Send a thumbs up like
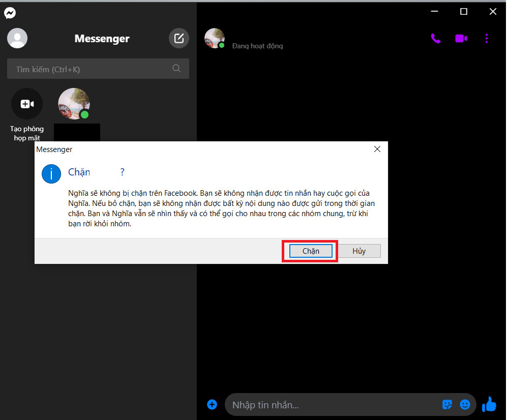Image resolution: width=508 pixels, height=420 pixels. pyautogui.click(x=489, y=404)
